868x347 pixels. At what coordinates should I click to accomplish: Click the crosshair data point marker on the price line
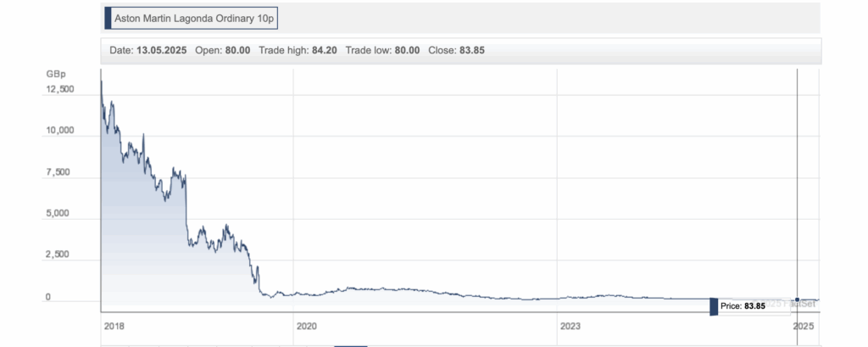pyautogui.click(x=797, y=299)
